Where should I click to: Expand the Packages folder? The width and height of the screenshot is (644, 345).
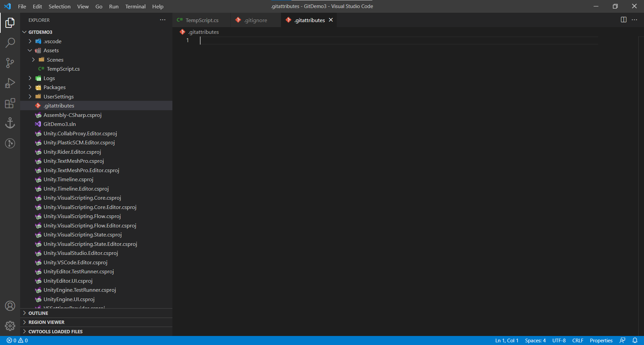[30, 87]
